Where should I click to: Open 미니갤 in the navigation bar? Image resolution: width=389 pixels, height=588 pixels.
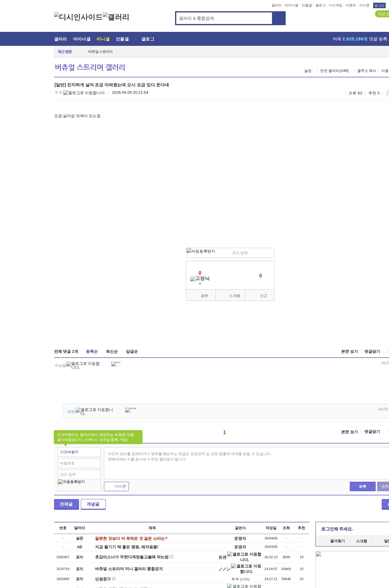(x=103, y=39)
